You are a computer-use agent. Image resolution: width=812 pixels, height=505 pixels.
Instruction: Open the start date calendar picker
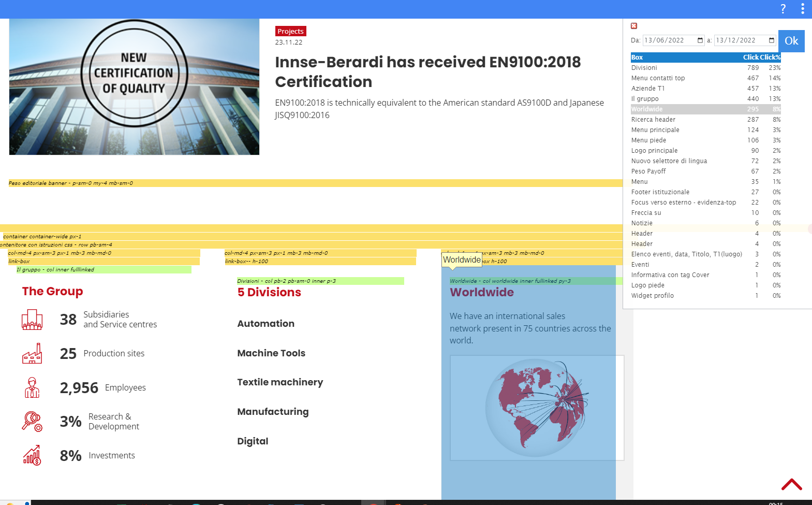point(700,40)
